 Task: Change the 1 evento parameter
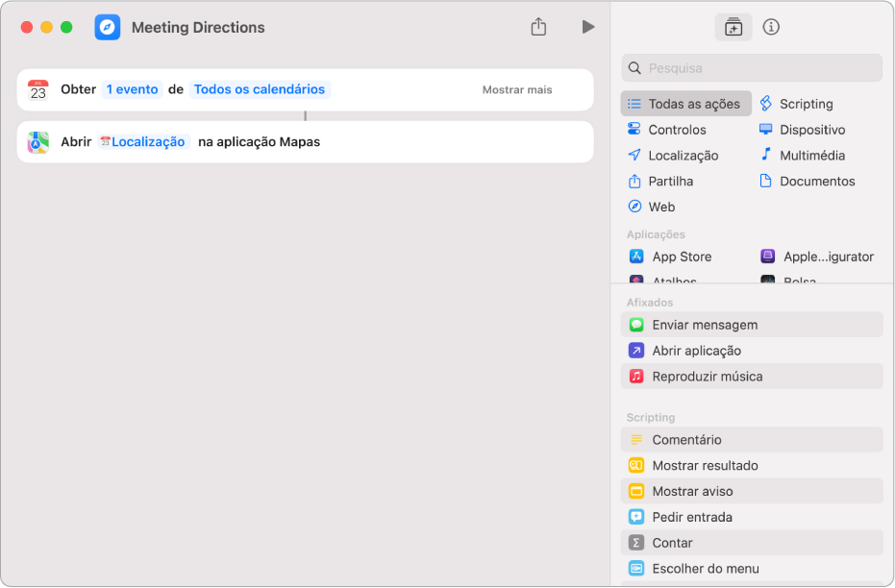click(132, 89)
